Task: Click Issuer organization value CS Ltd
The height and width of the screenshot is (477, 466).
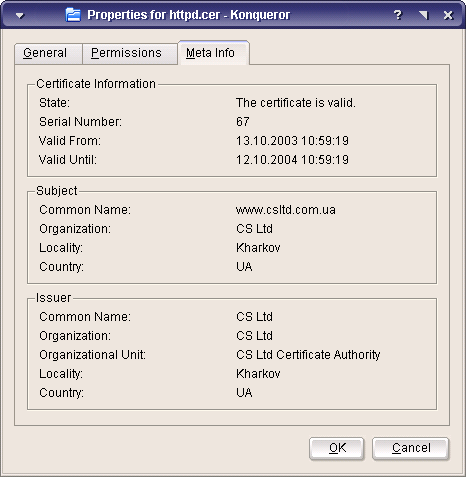Action: [254, 336]
